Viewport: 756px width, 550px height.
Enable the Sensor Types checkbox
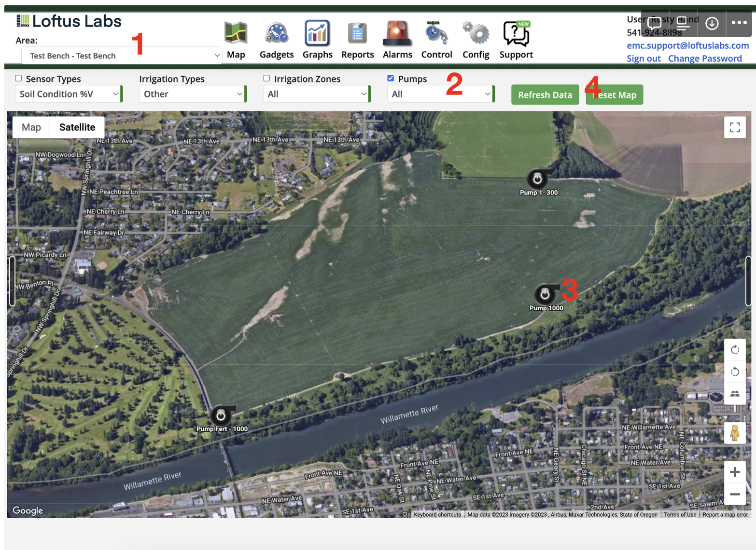(x=18, y=78)
